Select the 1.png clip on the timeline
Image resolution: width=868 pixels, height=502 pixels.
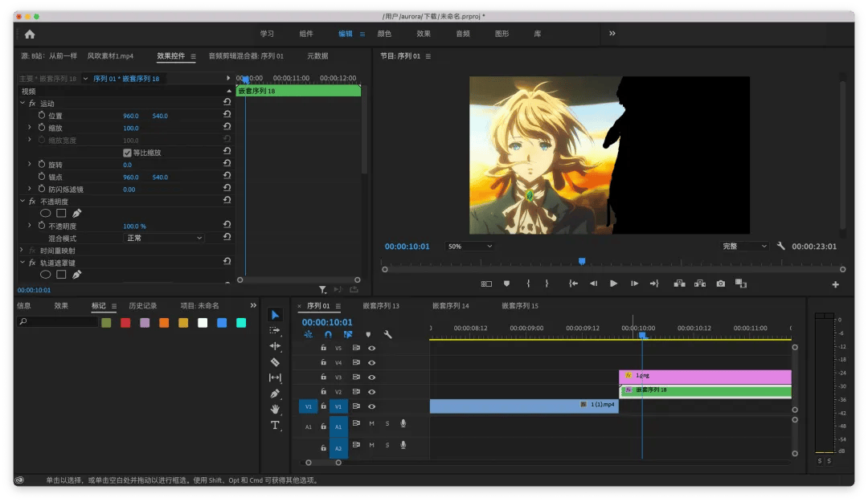pos(706,377)
